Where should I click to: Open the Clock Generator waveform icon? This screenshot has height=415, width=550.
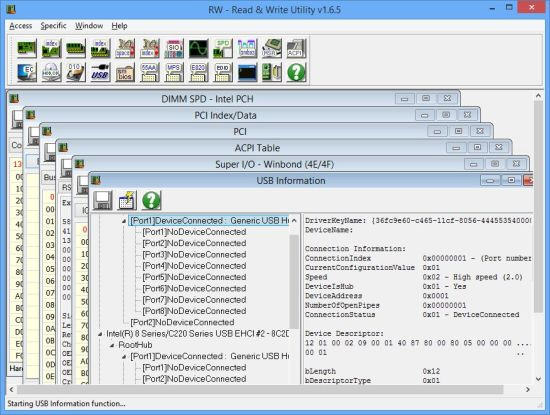point(198,48)
